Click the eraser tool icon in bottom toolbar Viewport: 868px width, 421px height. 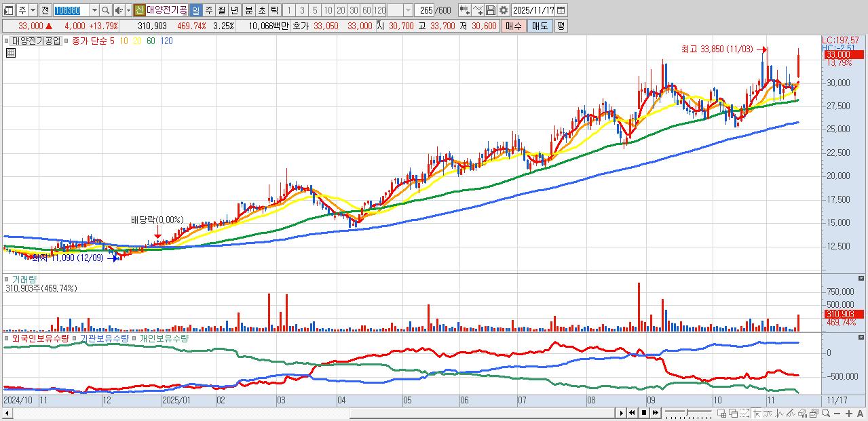click(x=802, y=414)
